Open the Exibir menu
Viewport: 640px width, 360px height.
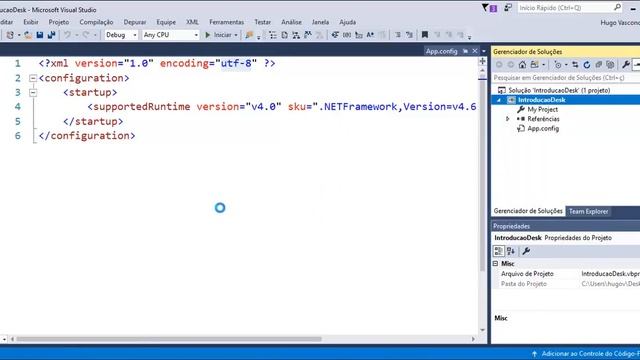click(31, 22)
